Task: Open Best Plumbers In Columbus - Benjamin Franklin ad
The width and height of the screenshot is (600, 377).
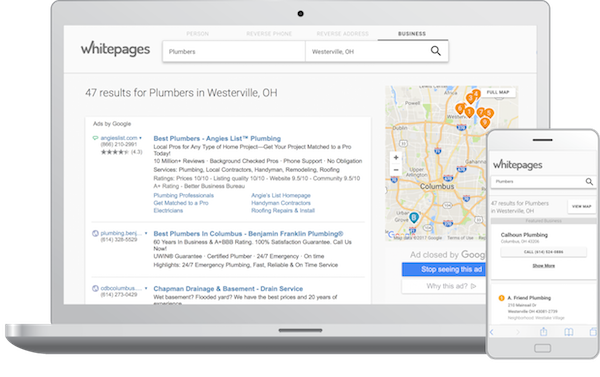Action: tap(248, 233)
